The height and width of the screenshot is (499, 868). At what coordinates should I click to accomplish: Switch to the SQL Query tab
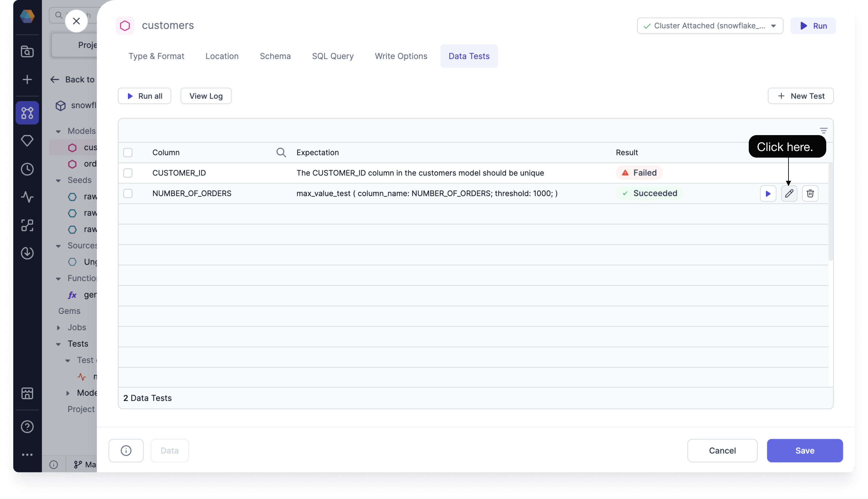[x=333, y=55]
